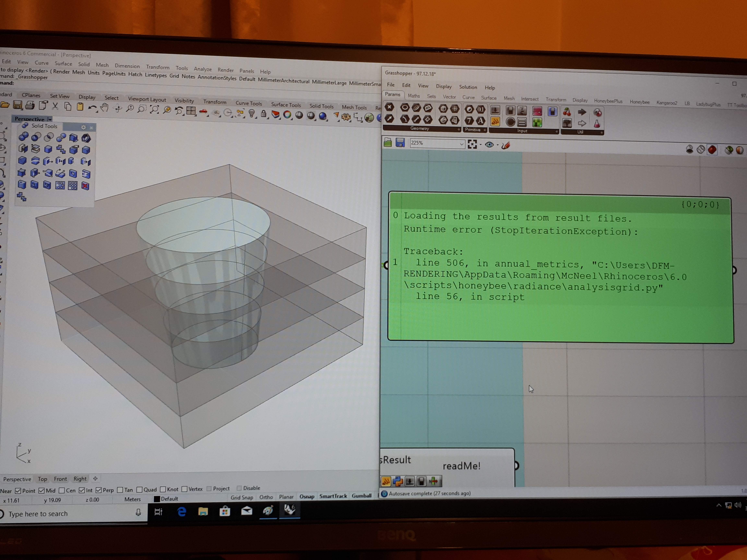Select the Number Slider component in Input
747x560 pixels.
(495, 110)
